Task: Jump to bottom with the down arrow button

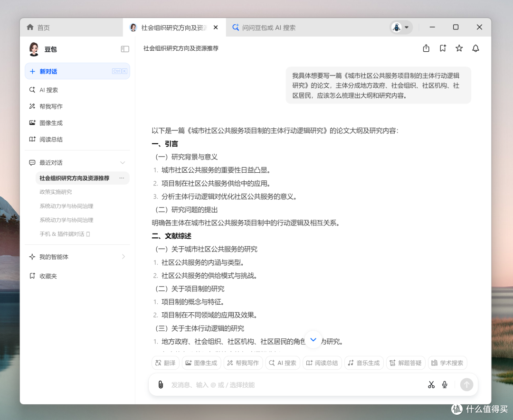Action: [x=313, y=340]
